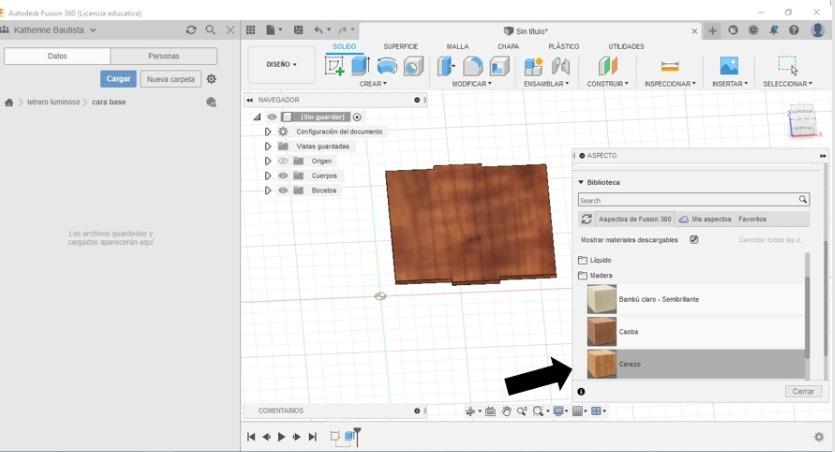Open Grid and Snaps settings
The height and width of the screenshot is (452, 835).
click(579, 411)
